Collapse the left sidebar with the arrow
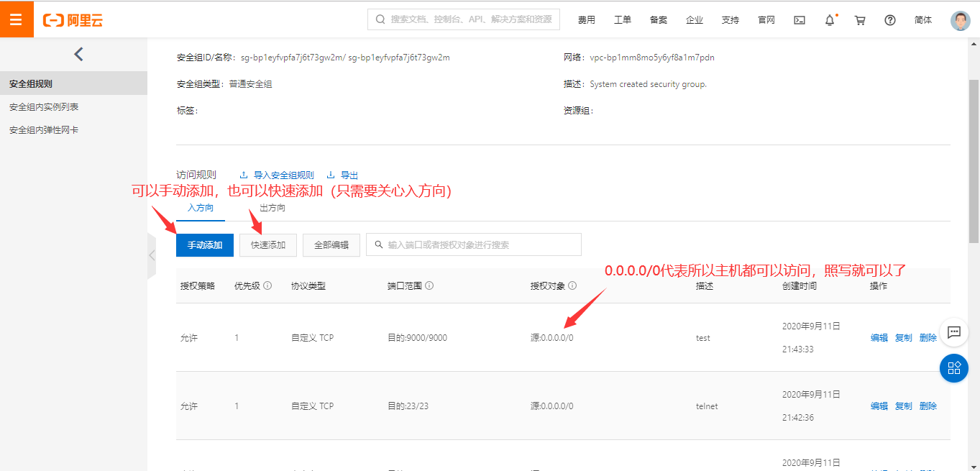Viewport: 980px width, 471px height. point(78,53)
